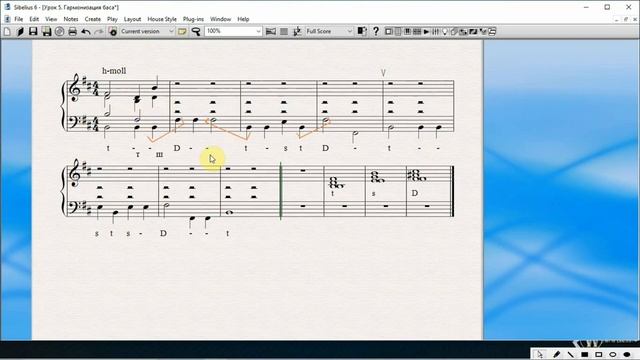Screen dimensions: 640x360
Task: Select the outlined ellipse annotation tool
Action: (x=613, y=354)
